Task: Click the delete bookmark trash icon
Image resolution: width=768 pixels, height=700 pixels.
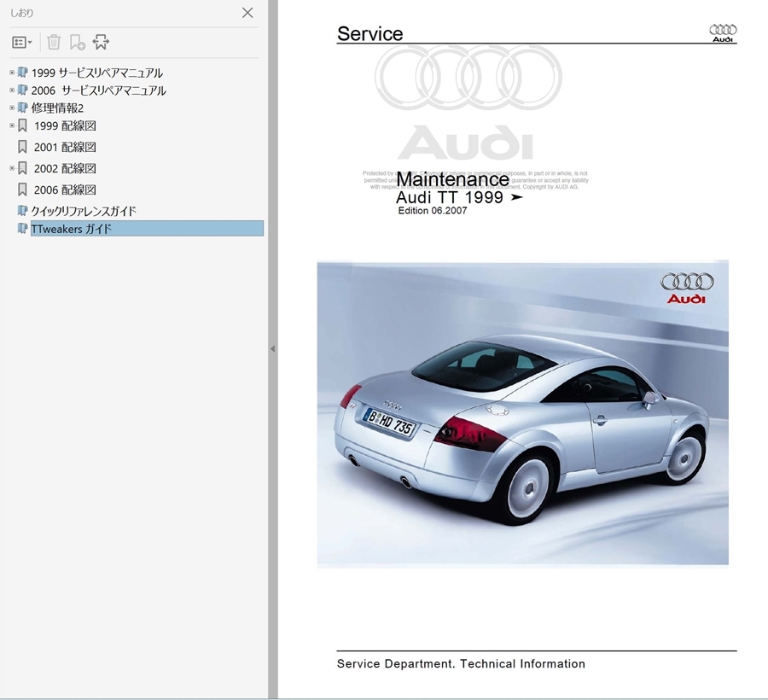Action: [x=54, y=42]
